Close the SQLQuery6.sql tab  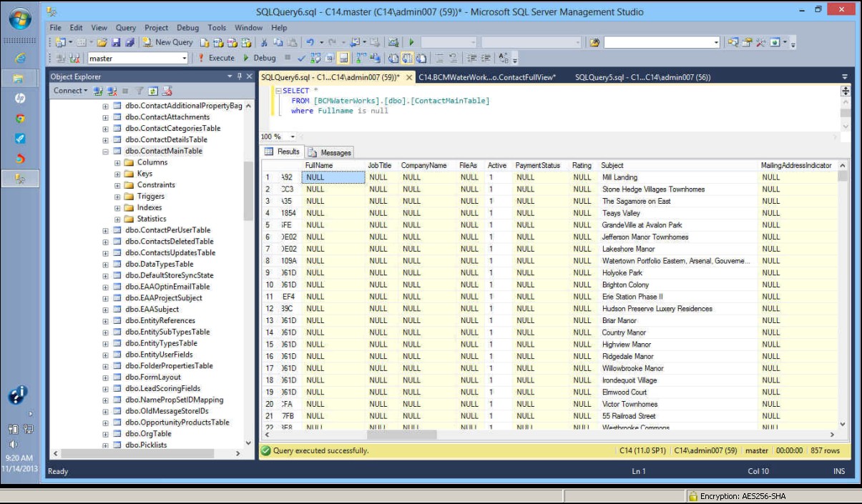coord(409,77)
